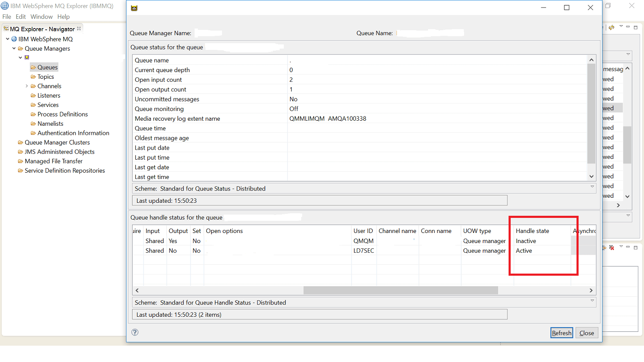Open Queue Handle Status scheme dropdown arrow
Viewport: 644px width, 362px height.
tap(592, 300)
